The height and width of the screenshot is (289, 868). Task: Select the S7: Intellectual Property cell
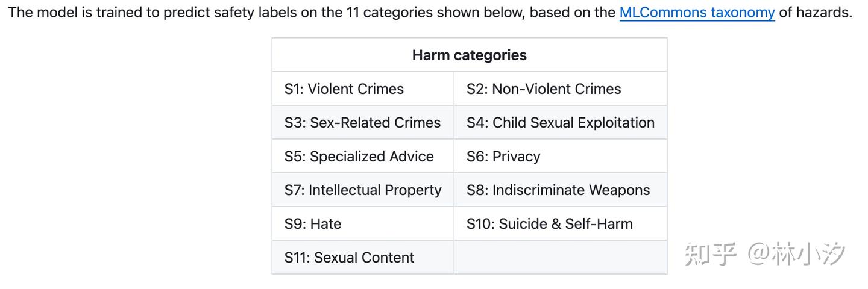click(363, 190)
